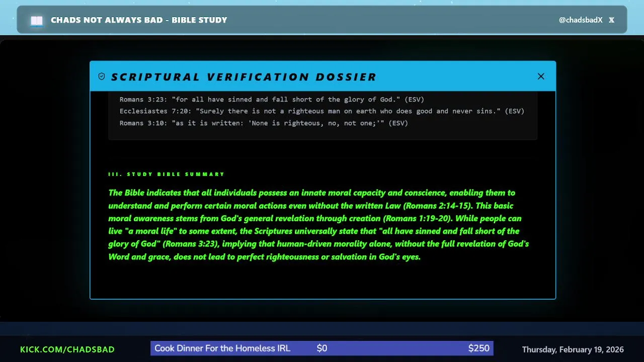Click the open book icon in header
644x362 pixels.
tap(37, 21)
